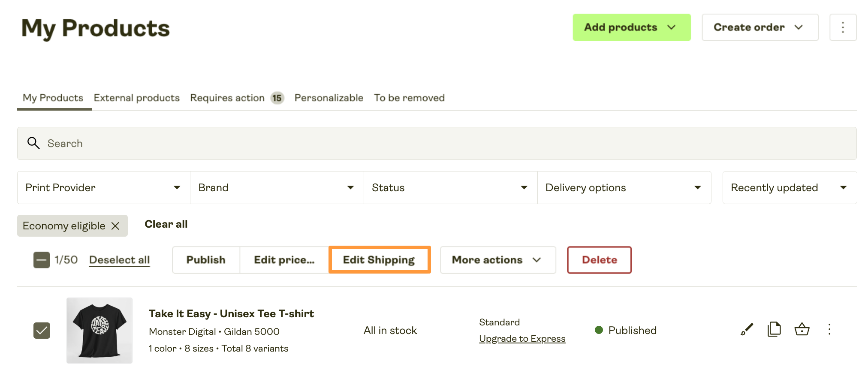Expand the Delivery options filter
868x373 pixels.
click(x=624, y=187)
